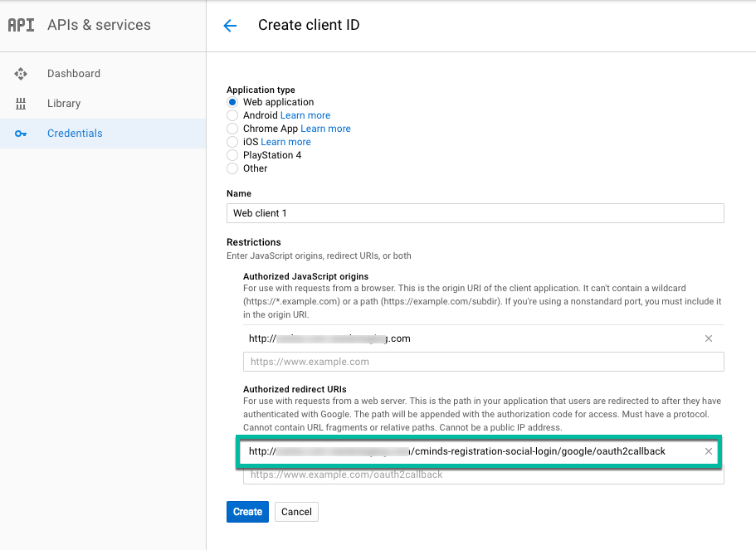Click the redirect URI oauth2callback placeholder input
Screen dimensions: 756x550
pyautogui.click(x=484, y=475)
